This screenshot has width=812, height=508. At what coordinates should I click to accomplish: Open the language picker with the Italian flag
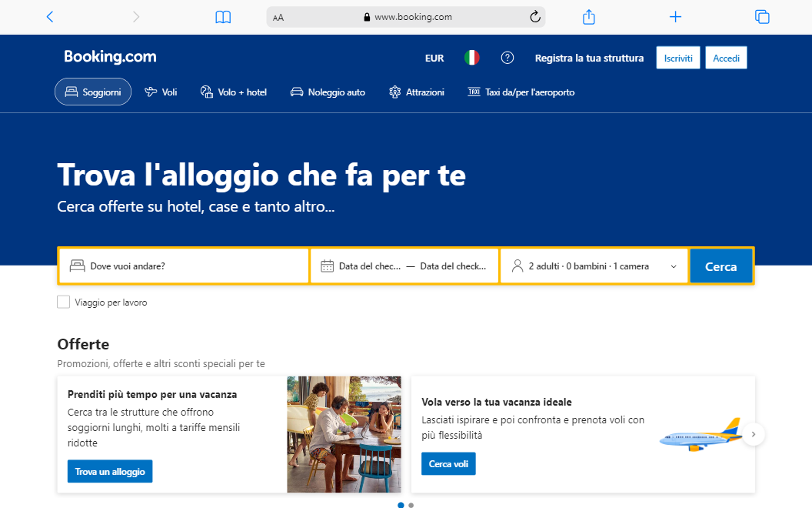[471, 57]
